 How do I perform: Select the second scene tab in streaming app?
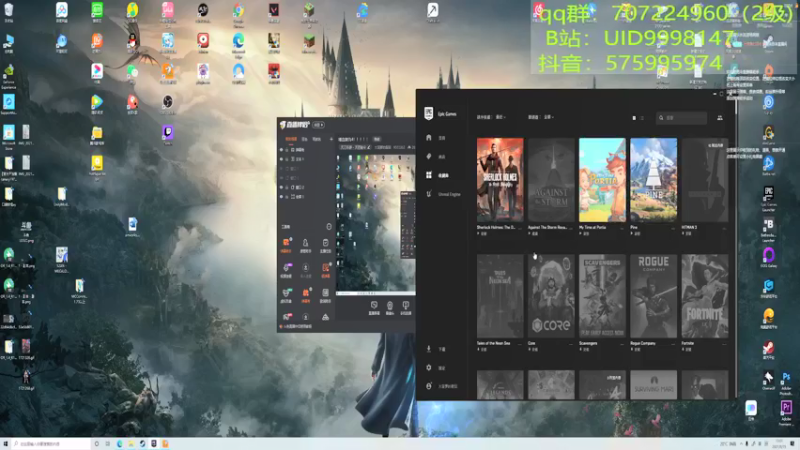point(305,139)
